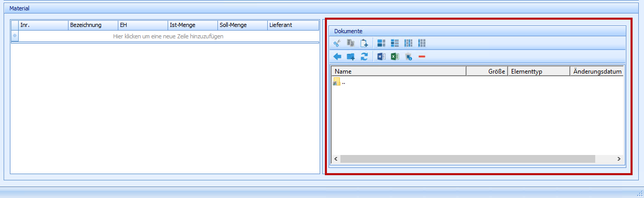Click the paste clipboard icon
The height and width of the screenshot is (198, 644).
(x=364, y=43)
